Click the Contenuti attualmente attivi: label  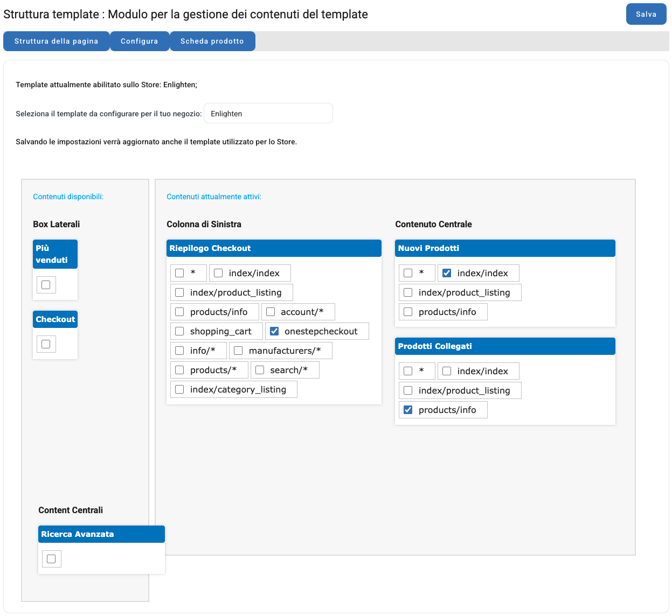[214, 197]
